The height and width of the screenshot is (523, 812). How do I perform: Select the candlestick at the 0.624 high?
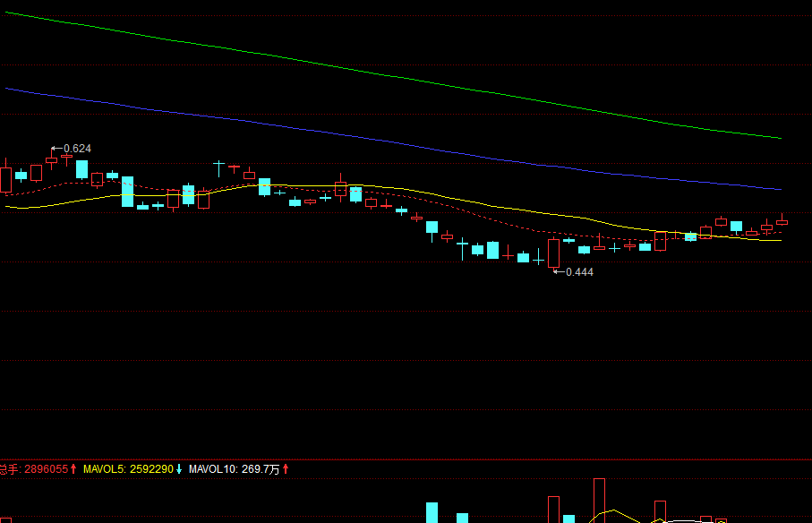coord(51,160)
